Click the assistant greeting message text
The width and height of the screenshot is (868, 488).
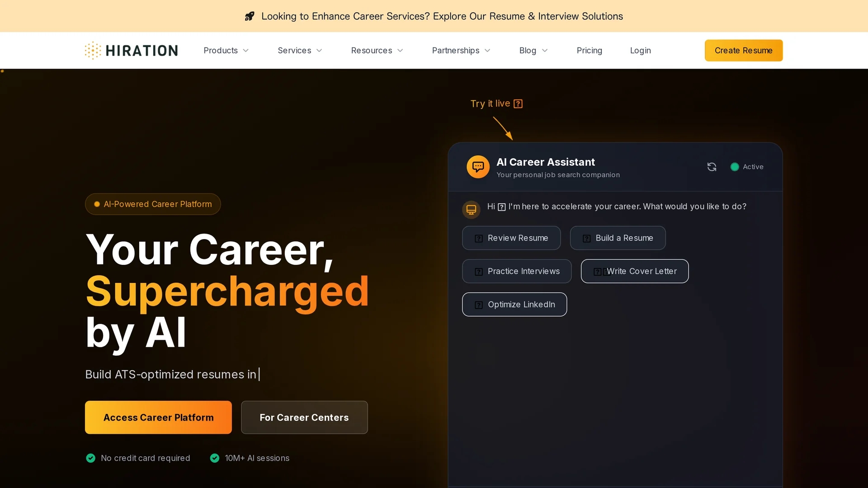click(617, 206)
